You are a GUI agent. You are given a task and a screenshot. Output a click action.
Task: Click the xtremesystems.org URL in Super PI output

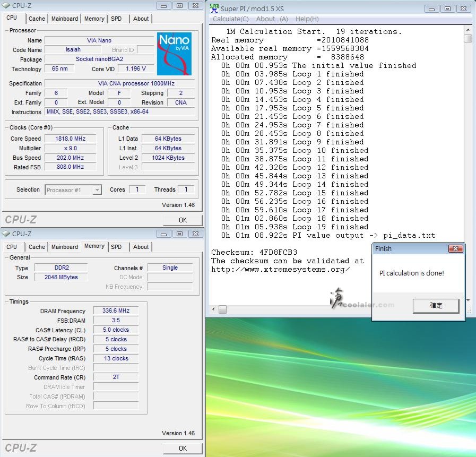[x=281, y=269]
